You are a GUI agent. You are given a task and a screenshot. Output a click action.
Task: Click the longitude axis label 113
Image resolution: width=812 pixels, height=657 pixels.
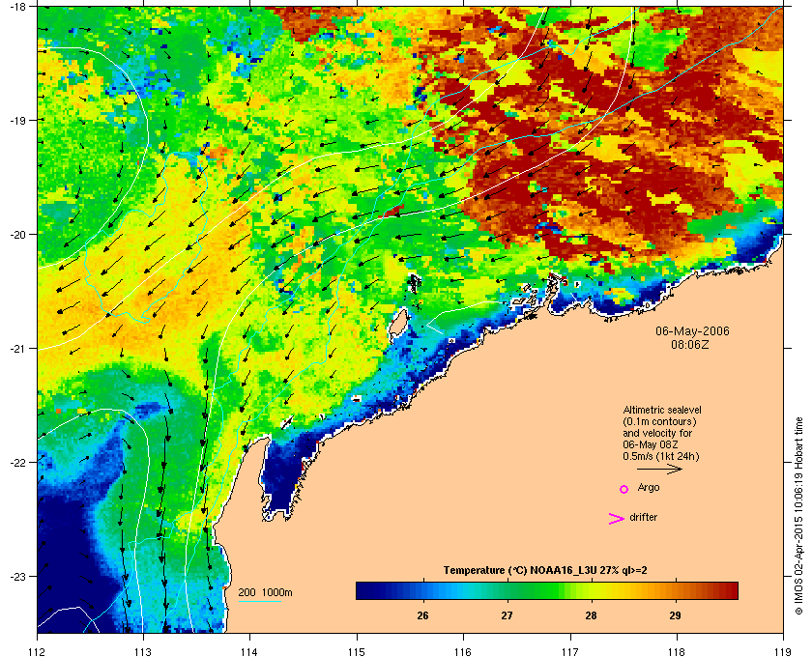coord(143,652)
